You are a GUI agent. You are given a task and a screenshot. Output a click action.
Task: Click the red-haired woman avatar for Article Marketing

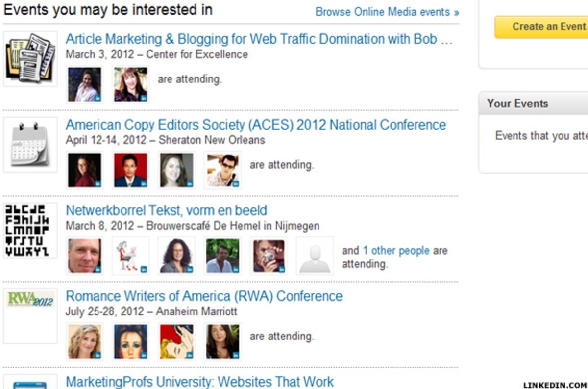[130, 84]
